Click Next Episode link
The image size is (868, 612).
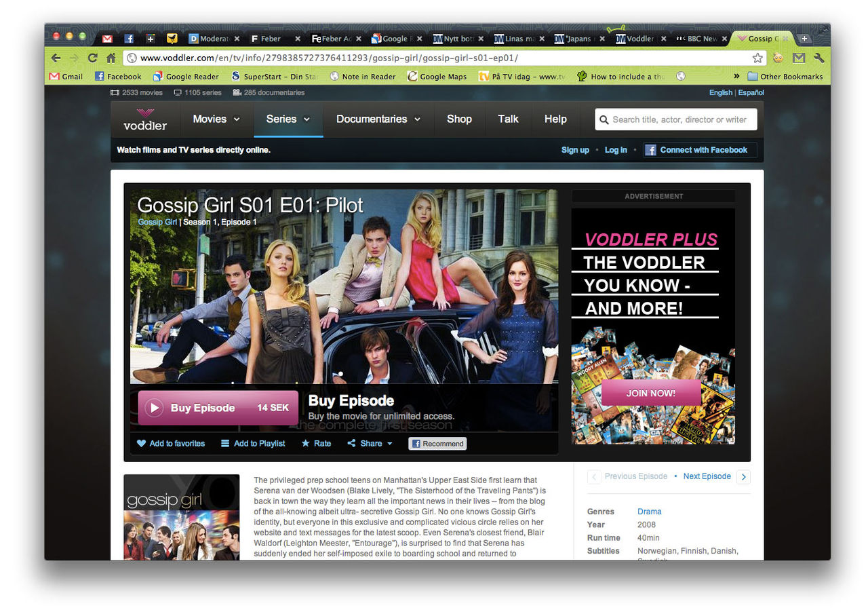pos(707,476)
